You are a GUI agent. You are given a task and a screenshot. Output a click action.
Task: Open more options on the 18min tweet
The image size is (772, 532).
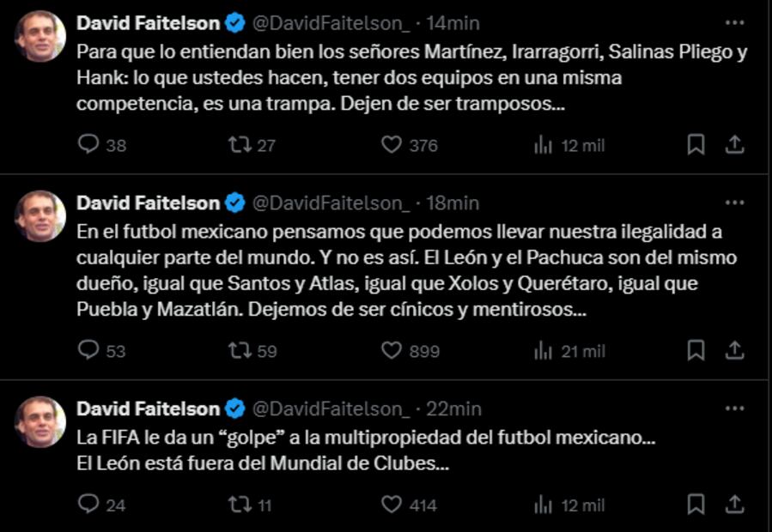click(x=732, y=203)
